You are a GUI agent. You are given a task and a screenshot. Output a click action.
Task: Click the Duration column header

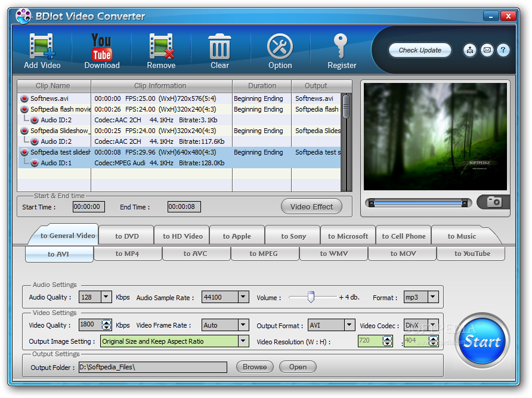point(262,87)
